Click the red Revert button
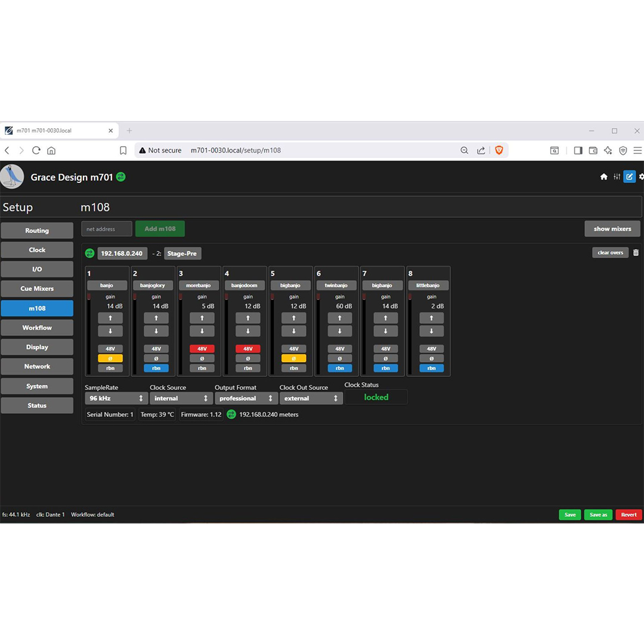The width and height of the screenshot is (644, 644). point(628,515)
